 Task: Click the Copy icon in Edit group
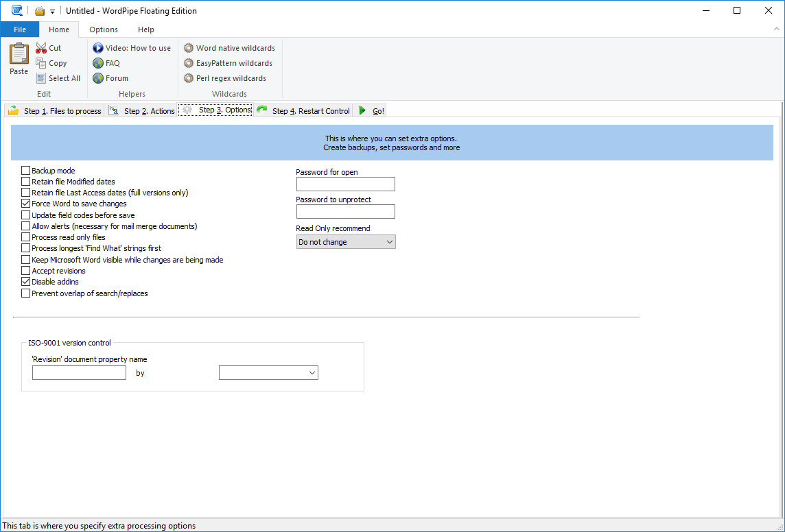tap(41, 63)
